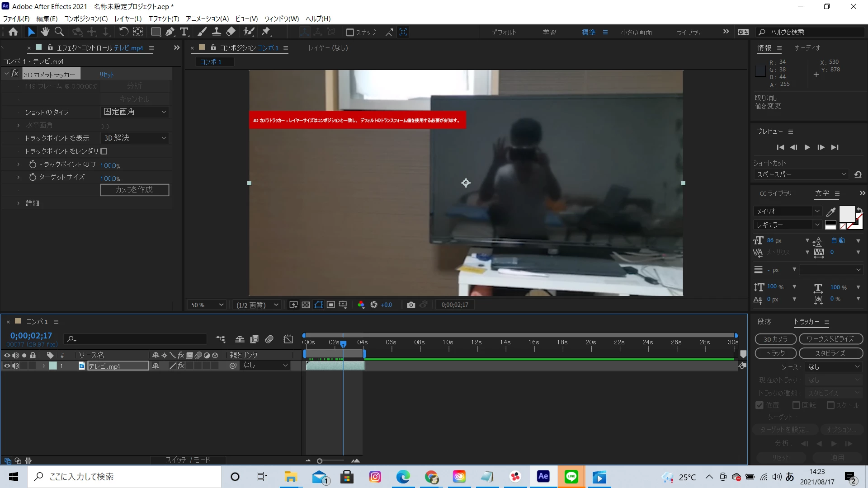Select the Zoom magnifier tool

59,32
